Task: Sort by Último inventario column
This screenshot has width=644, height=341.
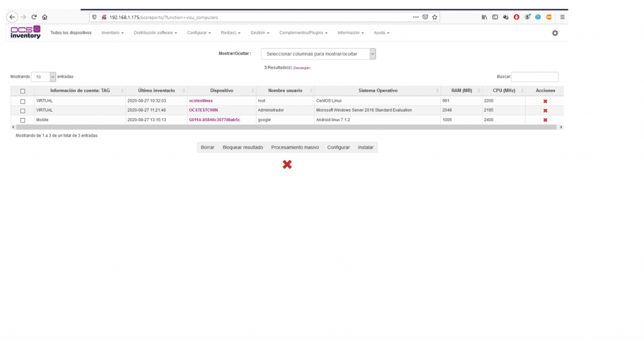Action: [157, 90]
